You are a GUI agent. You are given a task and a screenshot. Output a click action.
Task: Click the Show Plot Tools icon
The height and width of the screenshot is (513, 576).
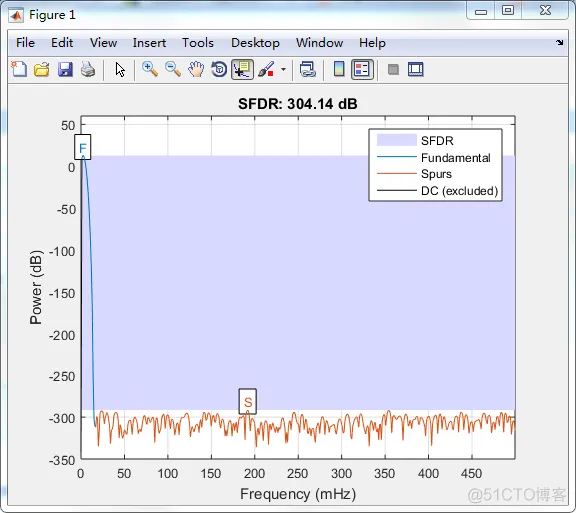point(415,69)
